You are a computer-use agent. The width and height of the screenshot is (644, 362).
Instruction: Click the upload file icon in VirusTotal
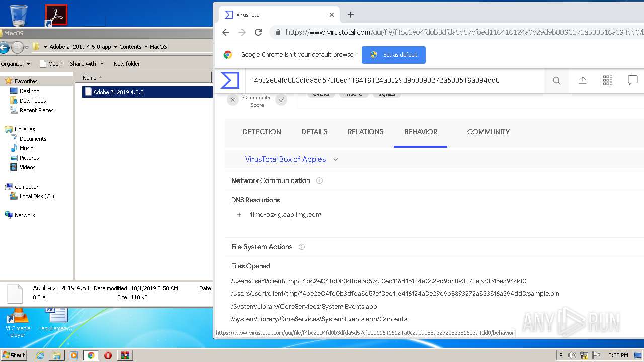click(x=582, y=80)
